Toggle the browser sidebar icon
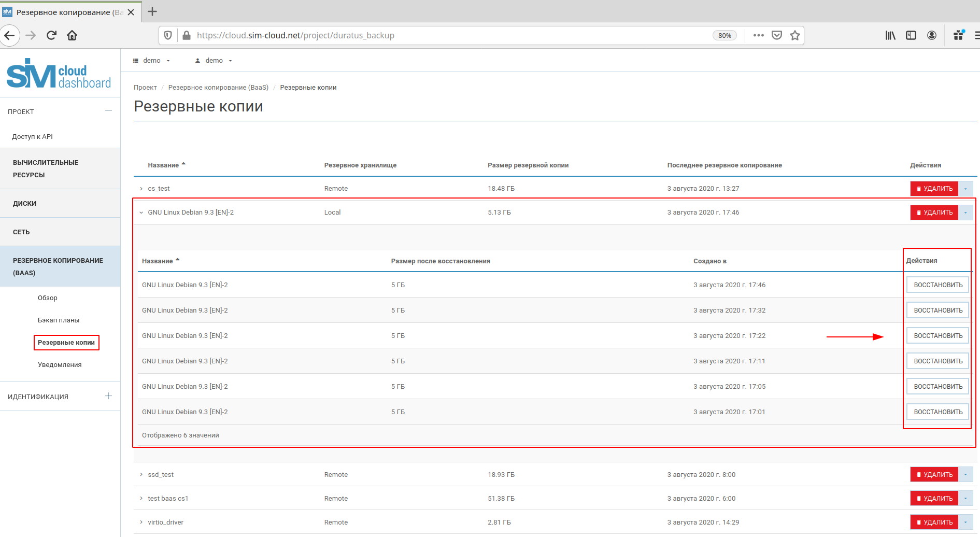This screenshot has width=980, height=537. (911, 35)
